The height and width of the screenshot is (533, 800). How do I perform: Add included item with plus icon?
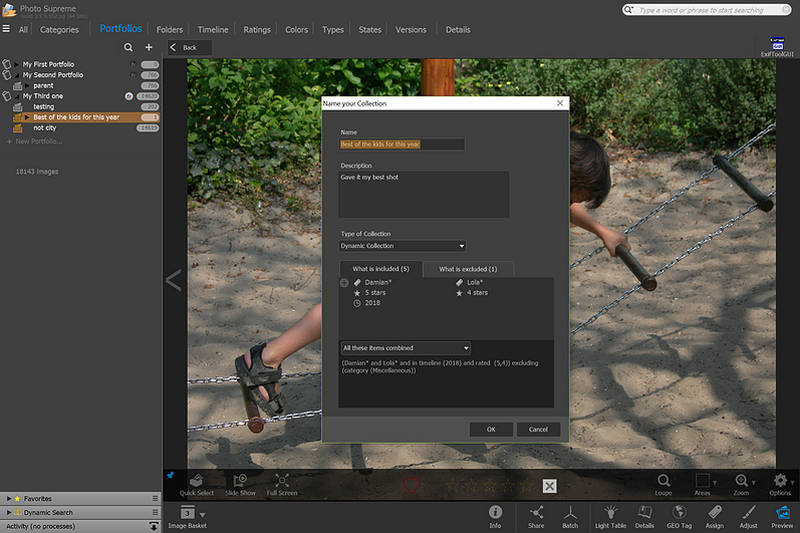click(x=345, y=283)
